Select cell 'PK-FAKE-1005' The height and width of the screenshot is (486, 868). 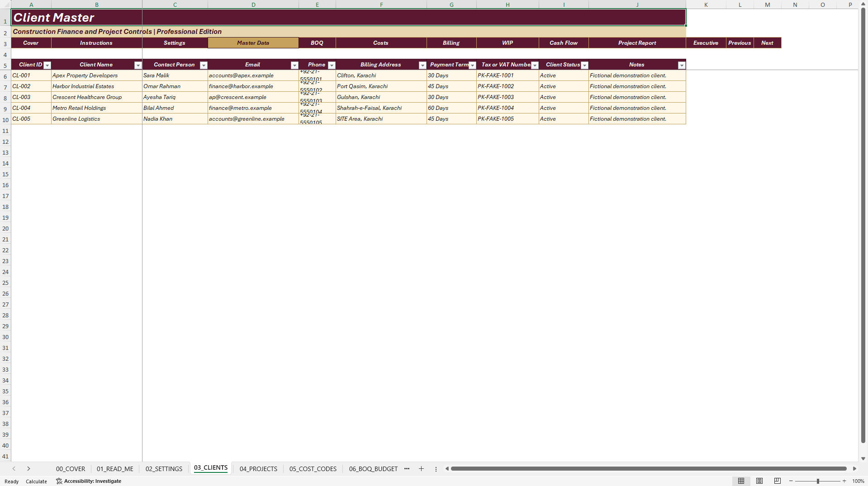click(x=508, y=119)
